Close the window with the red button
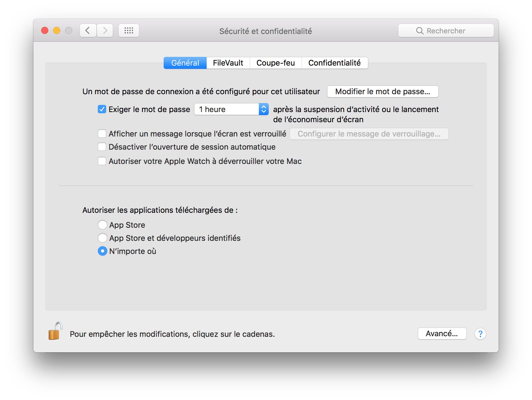 45,30
